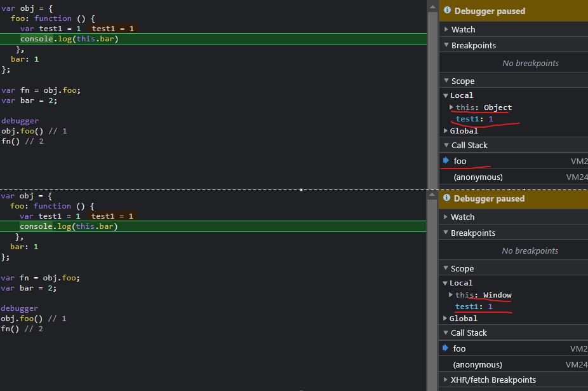
Task: Click the info icon in the lower Debugger paused banner
Action: click(447, 198)
